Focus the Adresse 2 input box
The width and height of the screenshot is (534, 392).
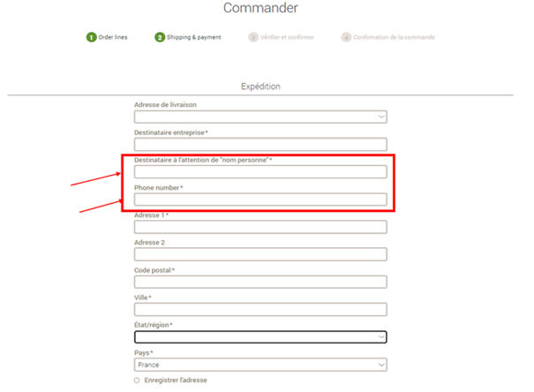[x=260, y=254]
